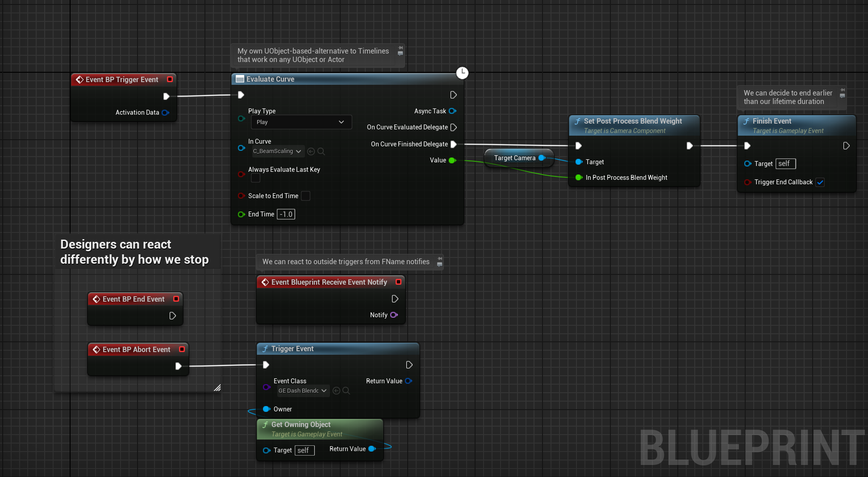
Task: Click the End Time value field showing -1.0
Action: tap(286, 215)
